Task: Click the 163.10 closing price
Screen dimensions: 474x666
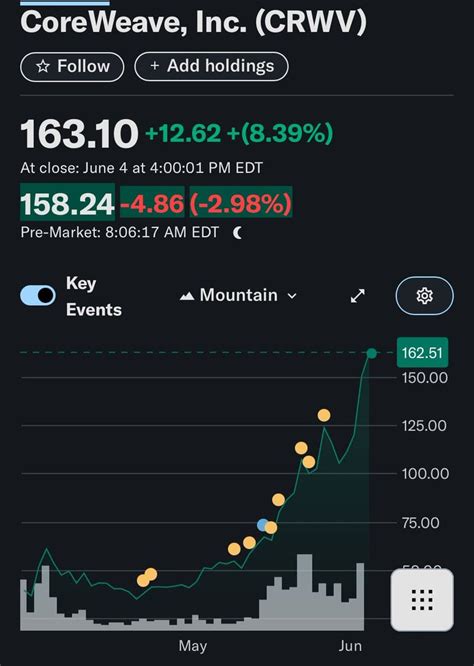Action: 79,134
